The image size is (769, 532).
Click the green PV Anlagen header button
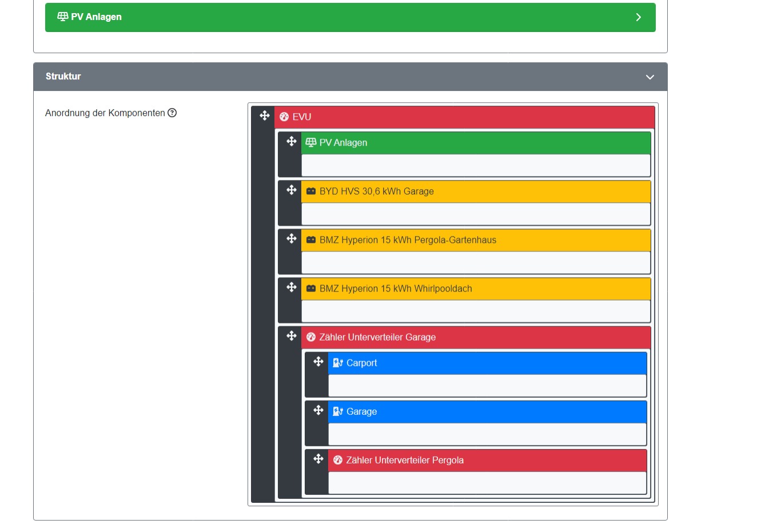click(x=350, y=17)
